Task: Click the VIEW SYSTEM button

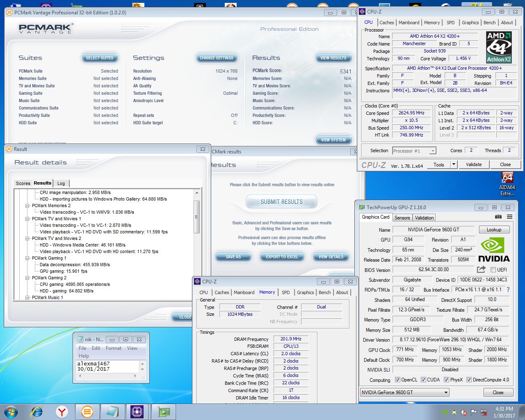Action: (333, 140)
